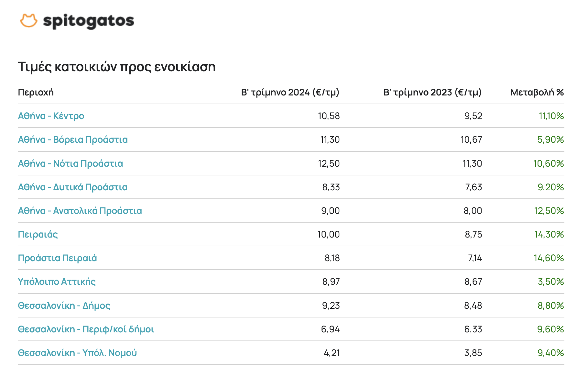Click the Τιμές κατοικιών προς ενοικίαση heading
The image size is (588, 367).
pos(117,67)
